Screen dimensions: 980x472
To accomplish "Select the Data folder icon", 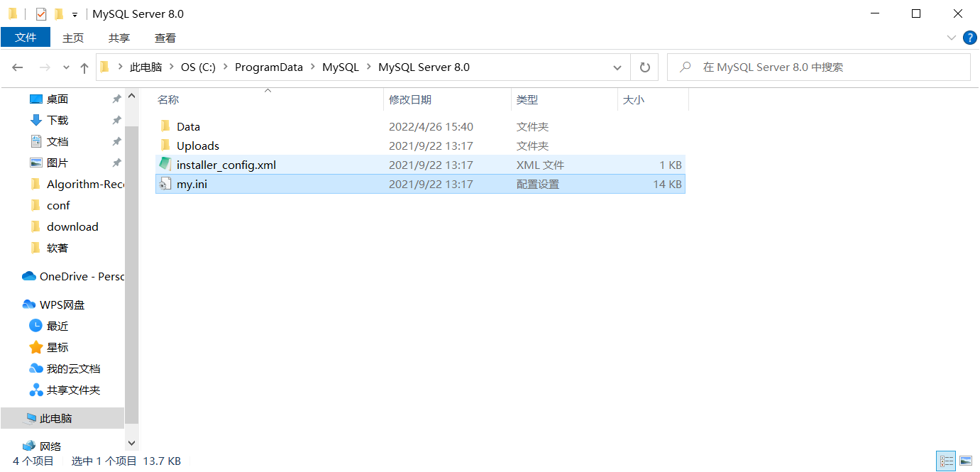I will tap(165, 126).
